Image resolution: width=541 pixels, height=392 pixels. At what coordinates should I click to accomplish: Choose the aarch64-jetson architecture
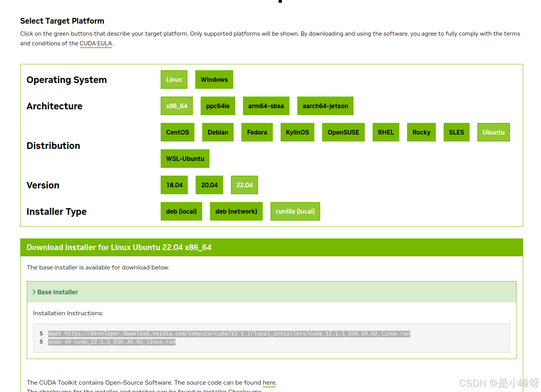click(x=325, y=106)
